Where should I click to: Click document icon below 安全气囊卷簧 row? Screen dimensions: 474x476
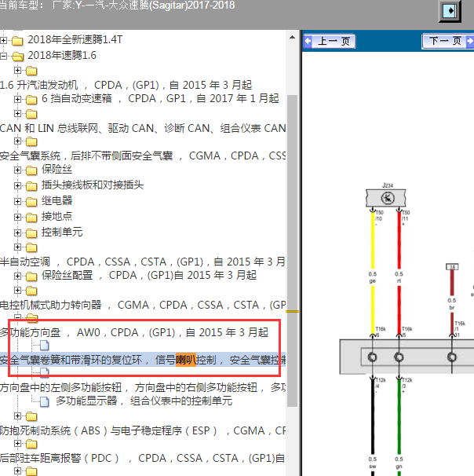coord(45,372)
